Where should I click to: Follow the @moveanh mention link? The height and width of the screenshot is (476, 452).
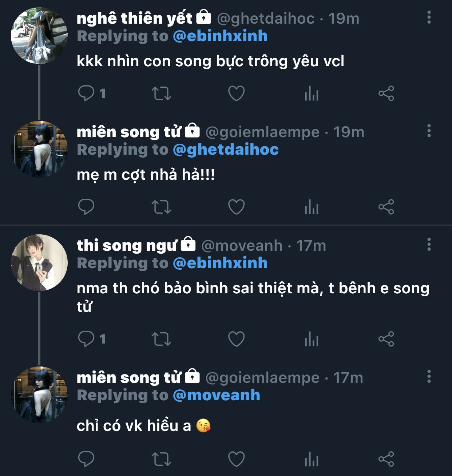click(216, 395)
